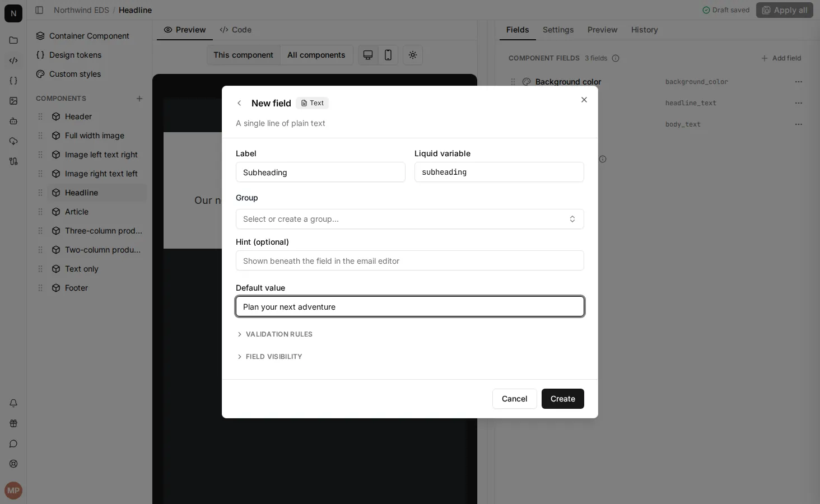Add a new component with the plus icon

[139, 99]
